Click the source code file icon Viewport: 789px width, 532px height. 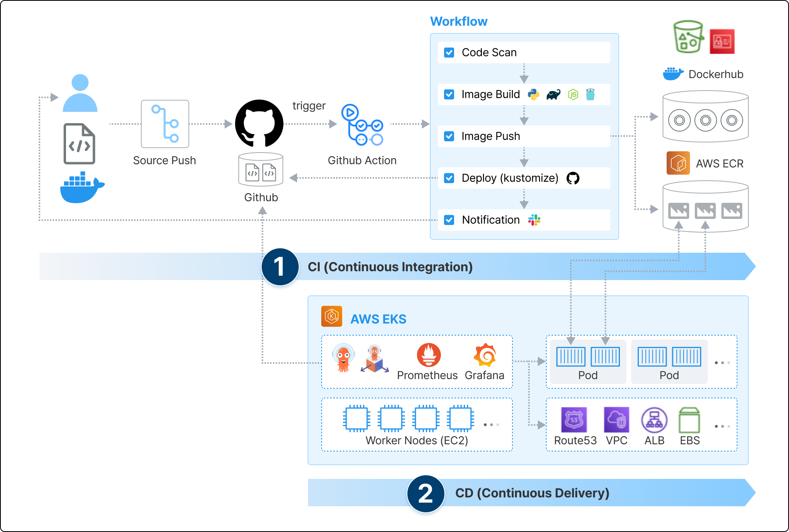(x=79, y=144)
